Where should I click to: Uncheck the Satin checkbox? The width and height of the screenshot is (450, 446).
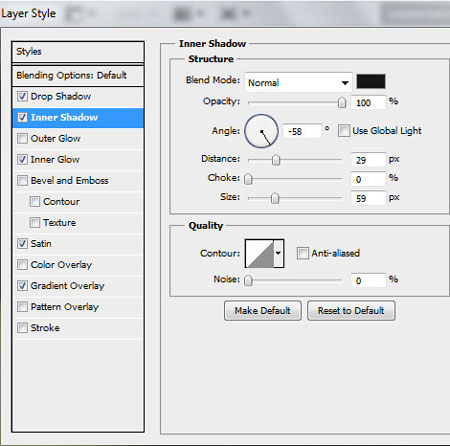coord(22,244)
